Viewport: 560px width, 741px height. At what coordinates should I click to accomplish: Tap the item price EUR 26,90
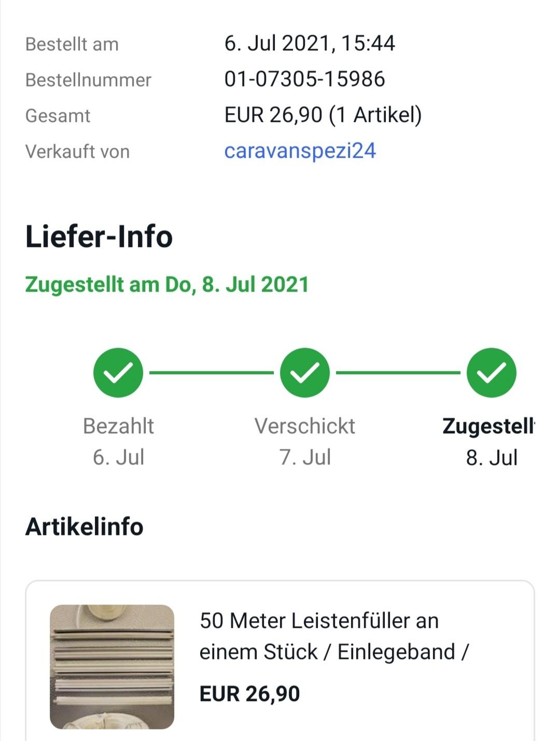coord(249,694)
